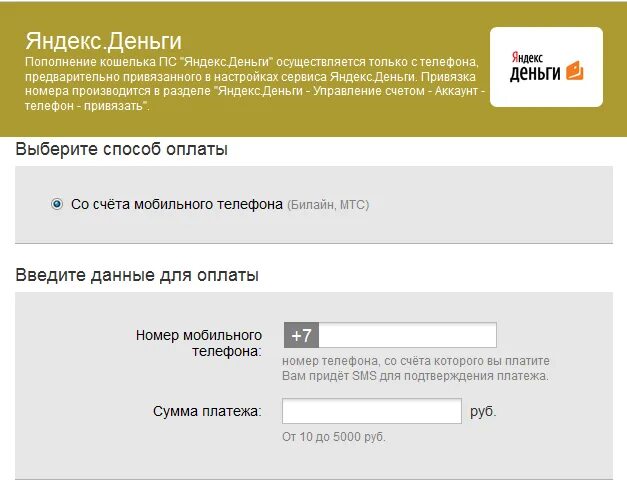Click 'Введите данные для оплаты' heading
The width and height of the screenshot is (627, 482).
tap(137, 275)
